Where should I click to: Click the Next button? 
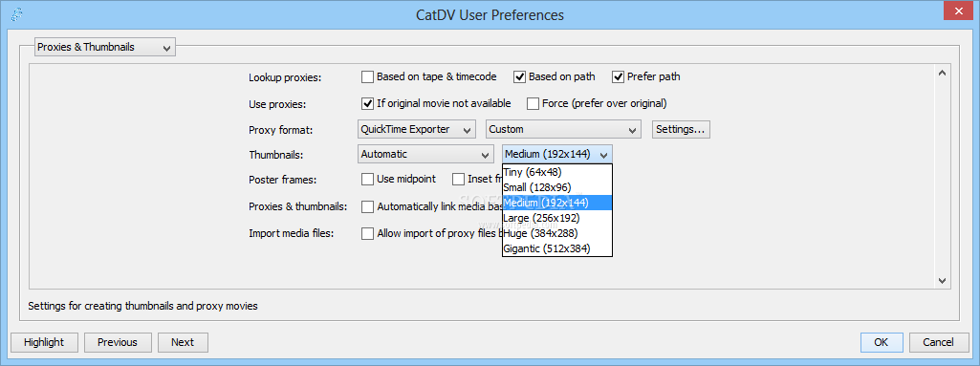point(183,342)
